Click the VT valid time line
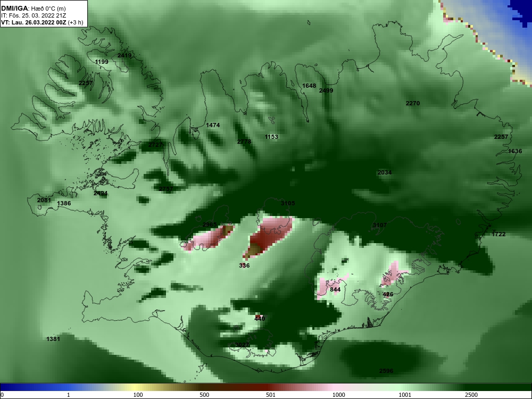Screen dimensions: 532x399 (x=42, y=22)
